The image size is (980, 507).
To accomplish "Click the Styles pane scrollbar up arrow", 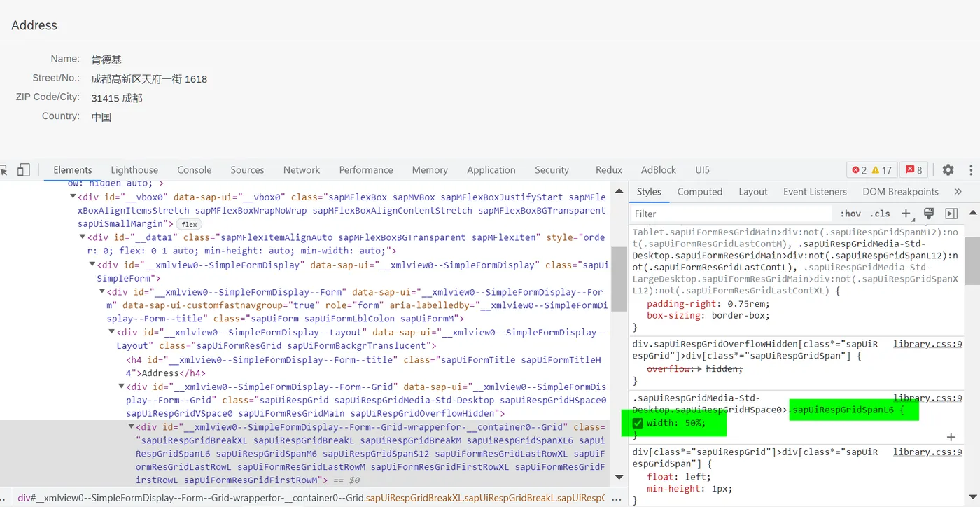I will click(x=973, y=213).
